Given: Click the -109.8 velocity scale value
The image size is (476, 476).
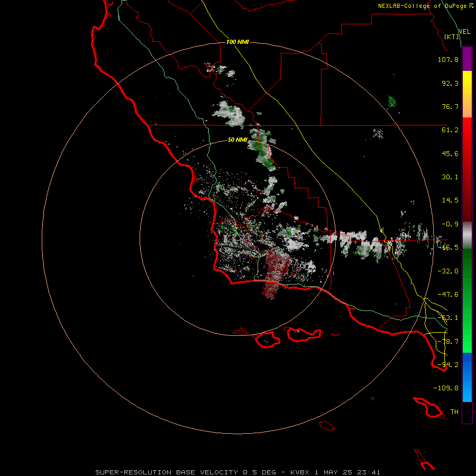Looking at the screenshot, I should point(446,388).
